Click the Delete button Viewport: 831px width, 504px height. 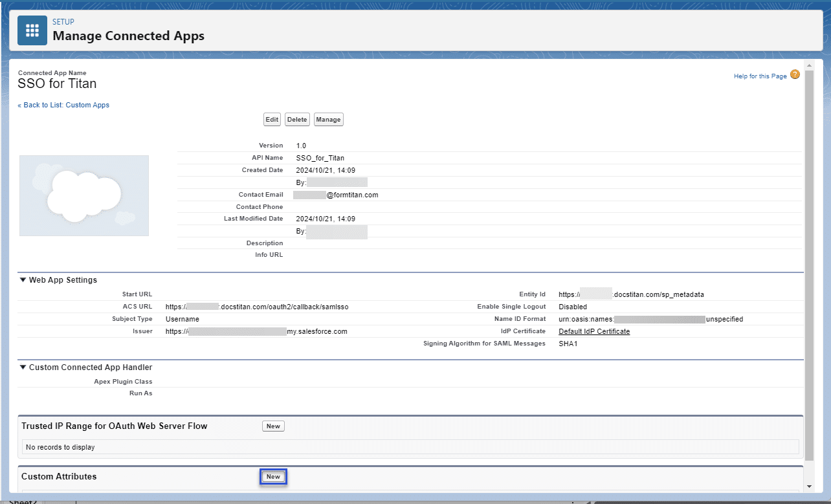pyautogui.click(x=297, y=119)
